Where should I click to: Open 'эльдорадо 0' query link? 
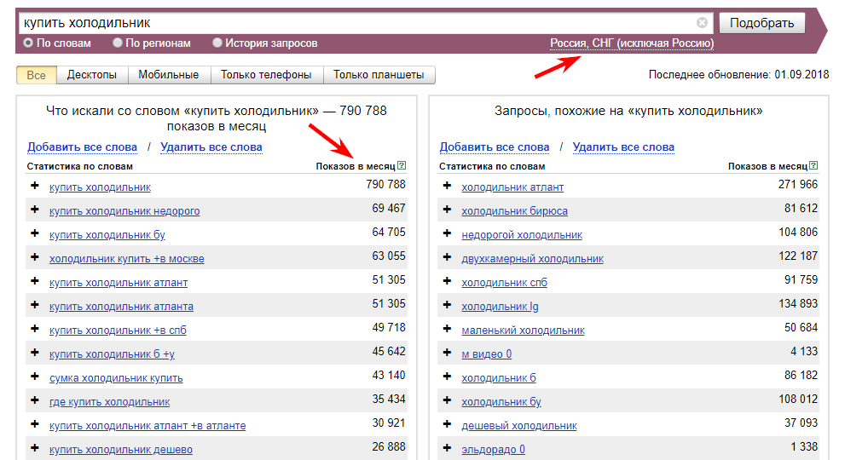point(493,449)
